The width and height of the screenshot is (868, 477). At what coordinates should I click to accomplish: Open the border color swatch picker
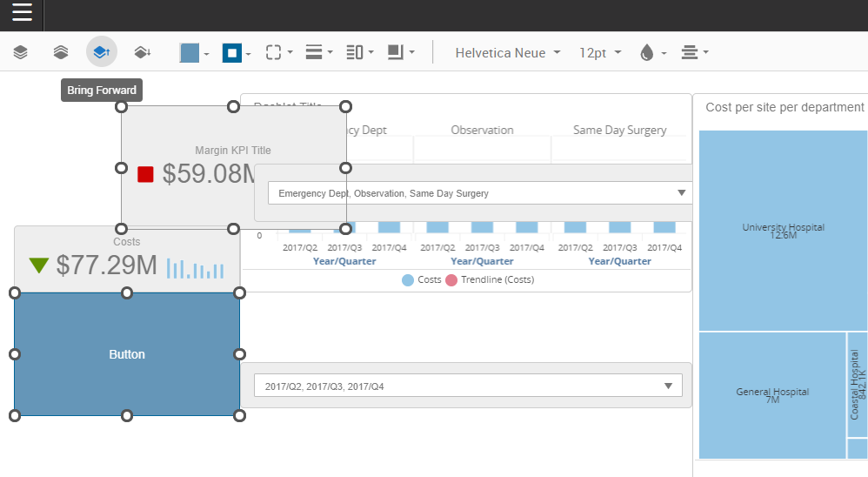tap(236, 53)
